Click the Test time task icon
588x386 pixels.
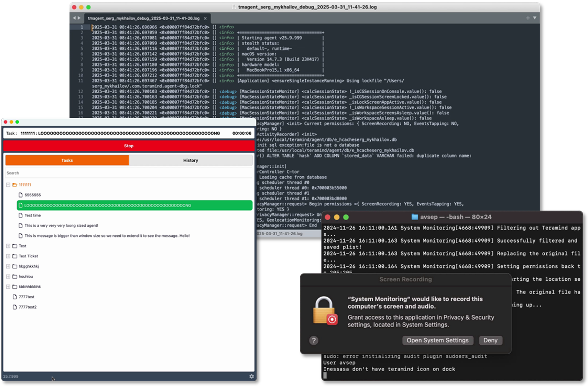21,216
